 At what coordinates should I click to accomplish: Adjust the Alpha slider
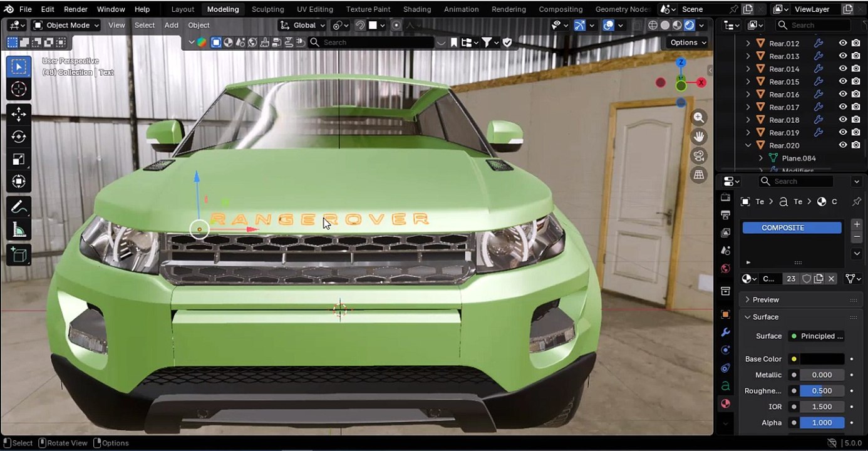[822, 423]
